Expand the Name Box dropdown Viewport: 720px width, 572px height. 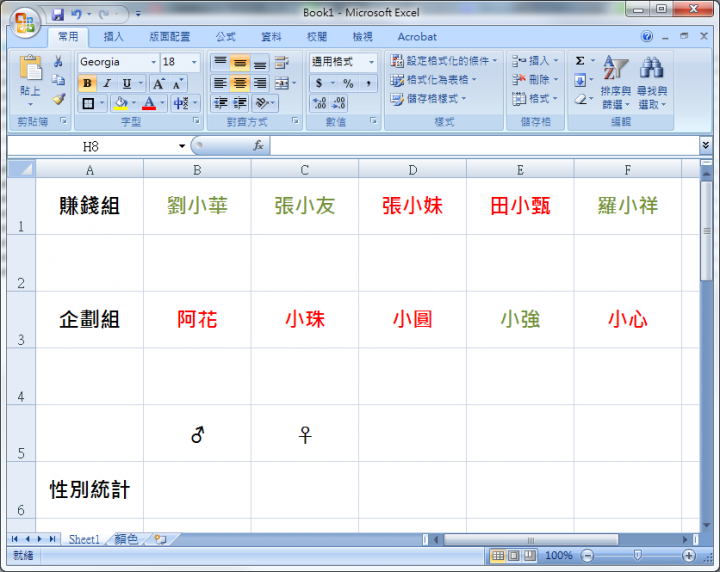click(182, 146)
